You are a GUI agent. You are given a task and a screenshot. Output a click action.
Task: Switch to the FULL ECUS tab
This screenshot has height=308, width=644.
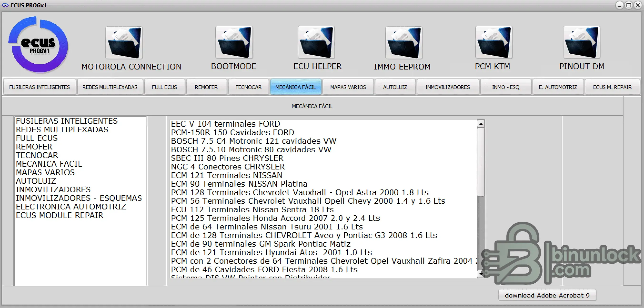165,87
